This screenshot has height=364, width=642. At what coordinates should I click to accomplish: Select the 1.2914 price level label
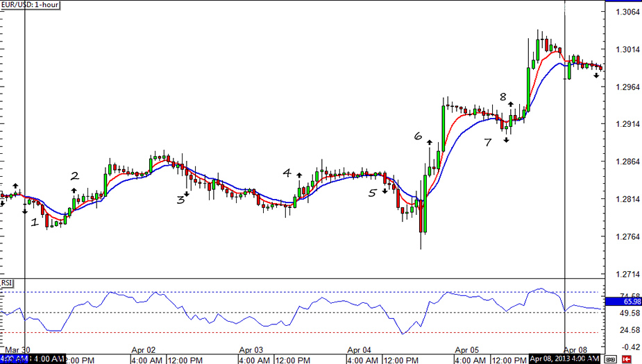[627, 124]
